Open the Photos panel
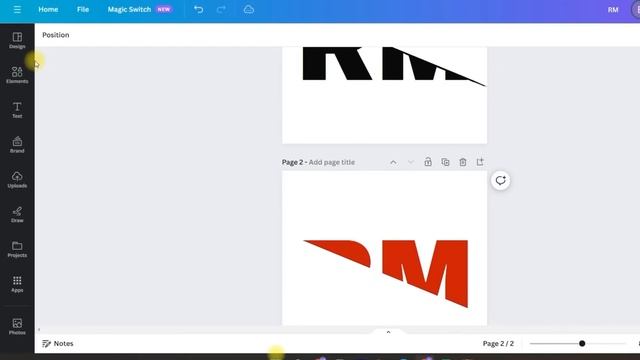This screenshot has width=640, height=360. click(17, 327)
